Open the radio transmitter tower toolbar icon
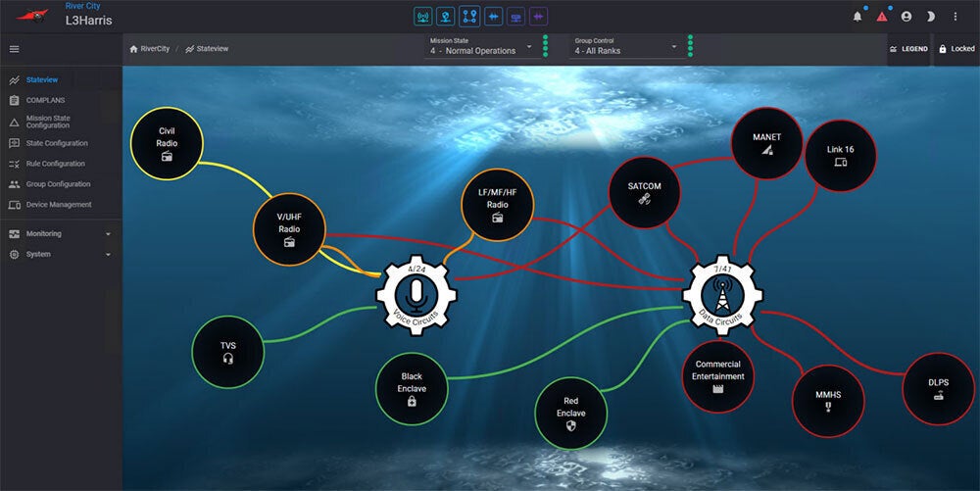This screenshot has height=491, width=980. [423, 17]
